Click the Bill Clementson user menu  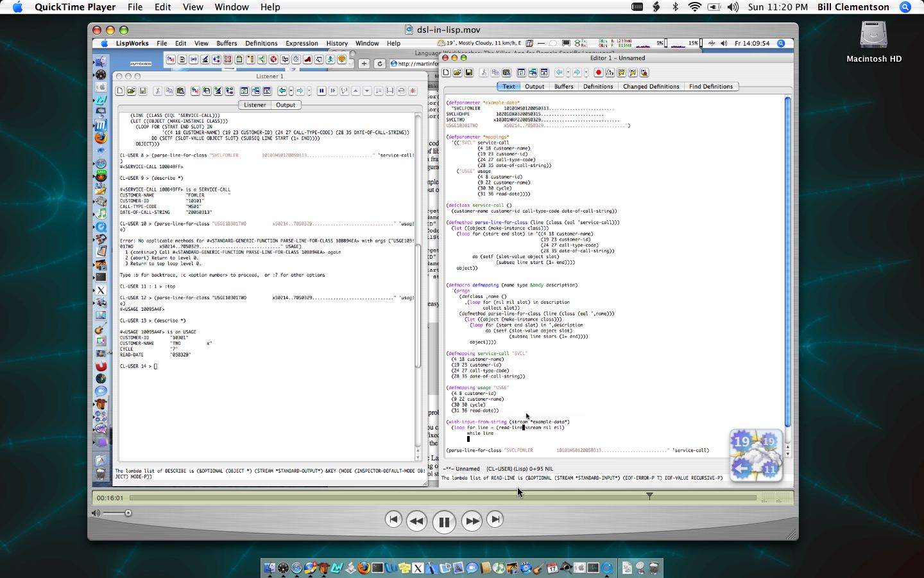pos(853,7)
